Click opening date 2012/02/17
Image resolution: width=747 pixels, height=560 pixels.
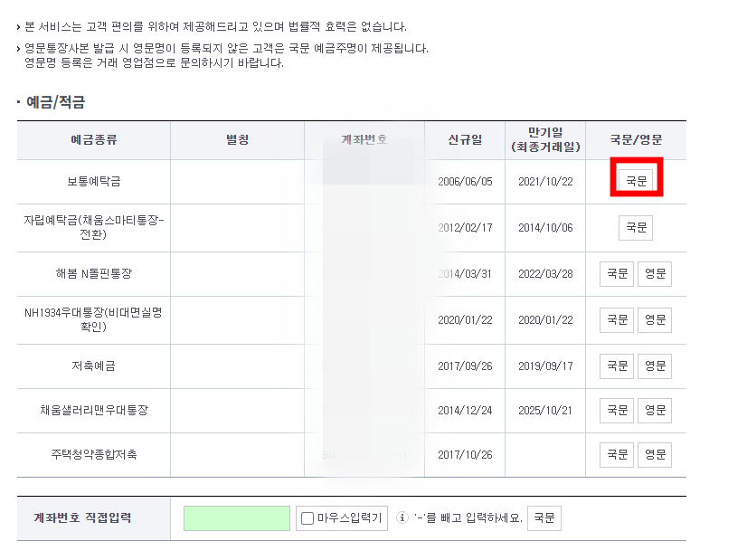click(x=465, y=228)
